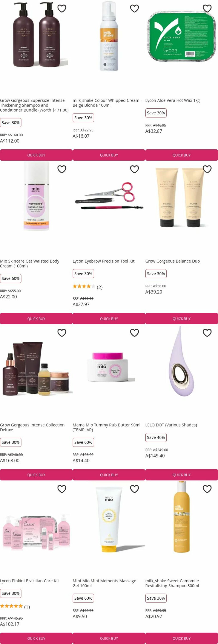This screenshot has height=644, width=218.
Task: Add Grow Gorgeous Intense Collection Deluxe to wishlist
Action: (x=62, y=333)
